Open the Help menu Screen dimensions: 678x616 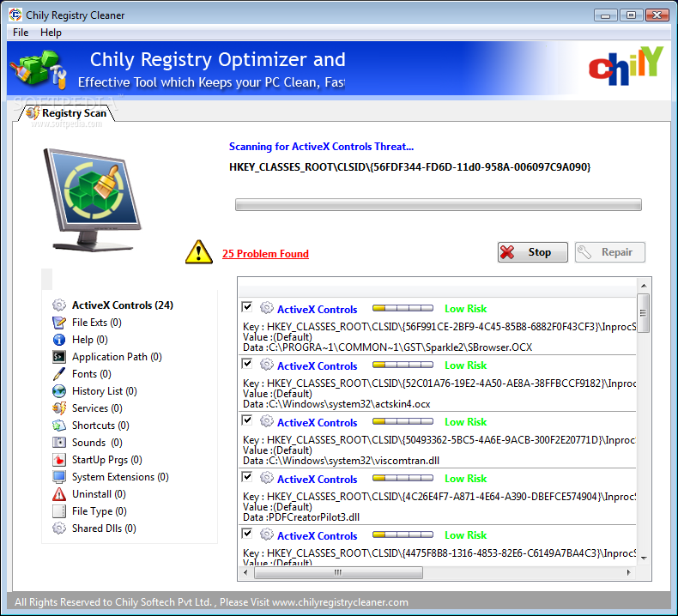pos(51,33)
